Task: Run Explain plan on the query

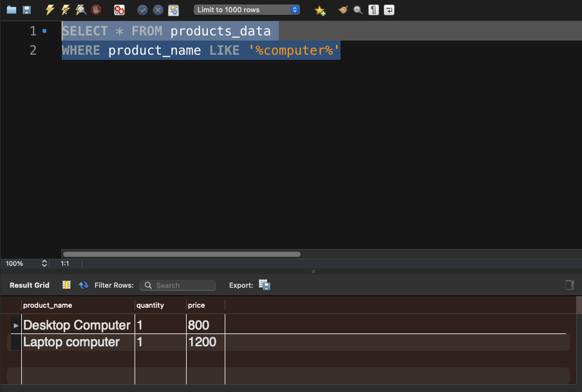Action: (x=80, y=10)
